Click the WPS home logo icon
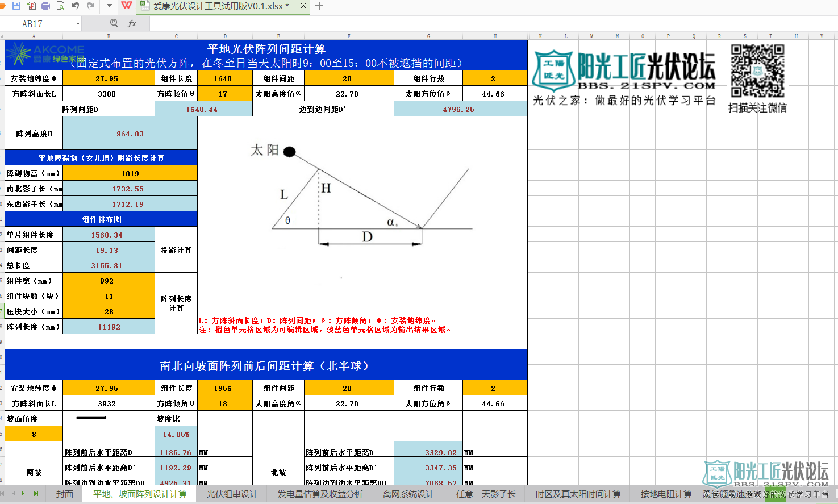 pyautogui.click(x=127, y=6)
